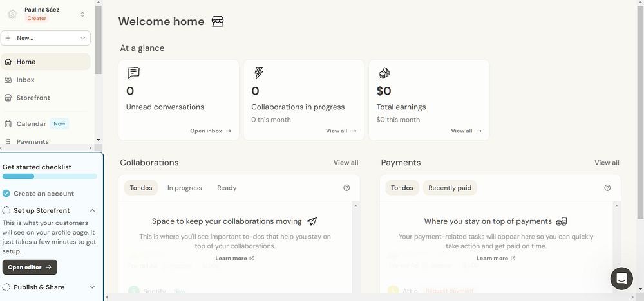Go to Storefront in the sidebar

point(33,98)
